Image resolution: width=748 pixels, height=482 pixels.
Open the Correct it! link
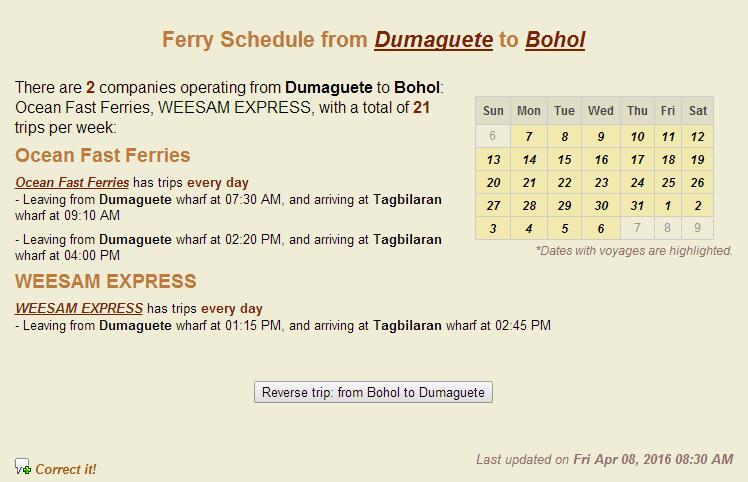click(x=65, y=470)
